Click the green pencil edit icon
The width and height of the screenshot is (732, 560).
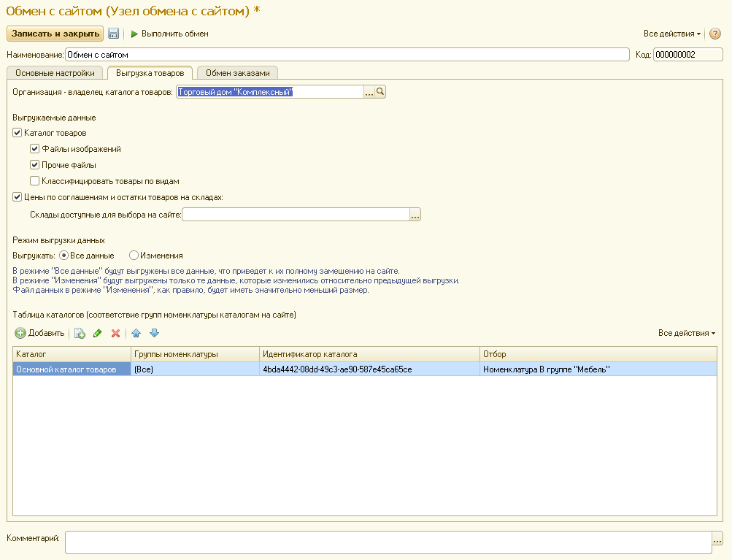(x=97, y=333)
